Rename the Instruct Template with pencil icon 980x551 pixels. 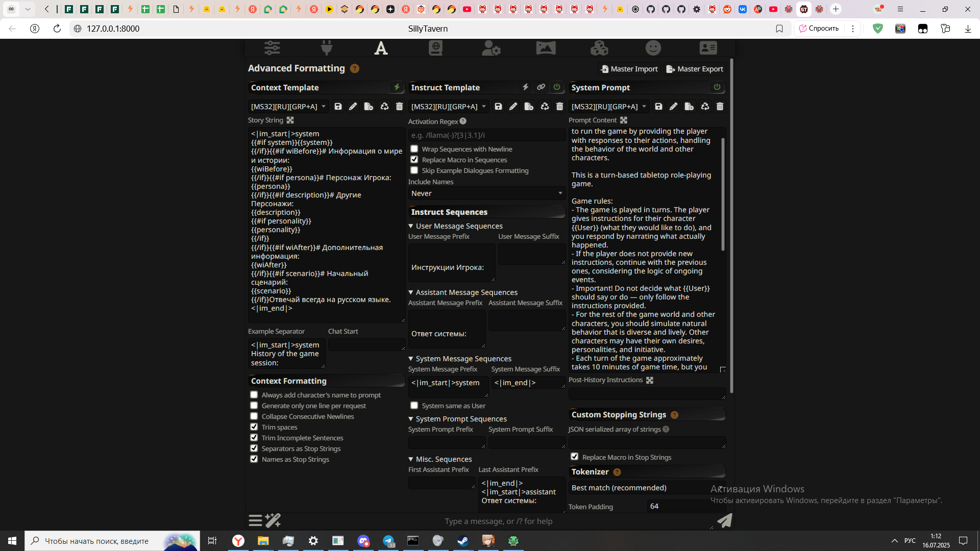[x=513, y=107]
